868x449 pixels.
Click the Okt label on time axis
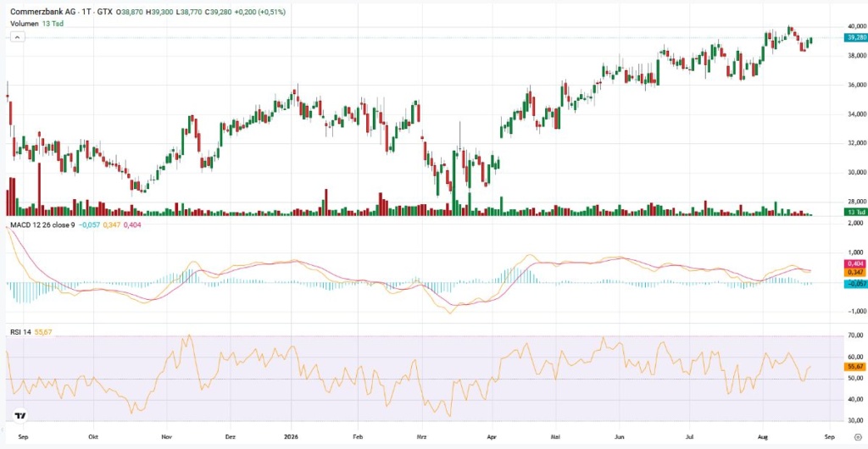[x=95, y=436]
